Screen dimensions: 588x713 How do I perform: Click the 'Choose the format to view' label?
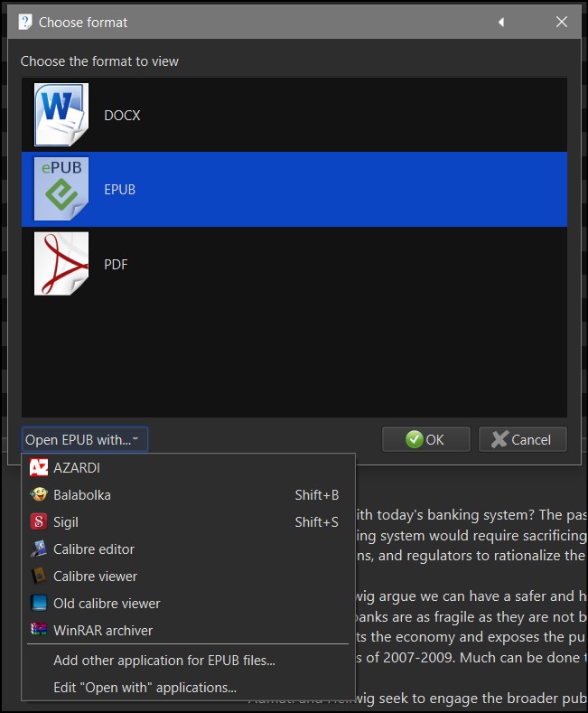pyautogui.click(x=99, y=61)
